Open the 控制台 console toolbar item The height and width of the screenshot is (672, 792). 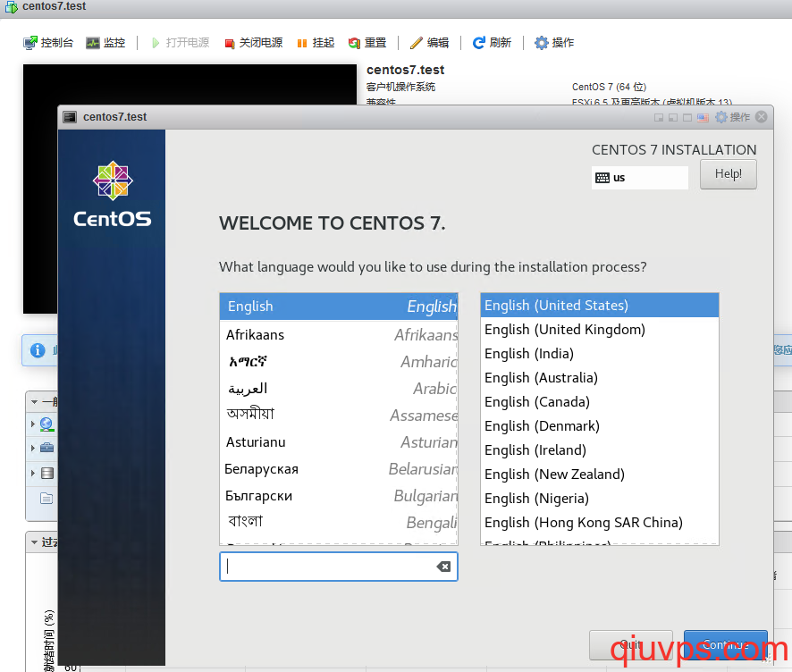pyautogui.click(x=48, y=43)
